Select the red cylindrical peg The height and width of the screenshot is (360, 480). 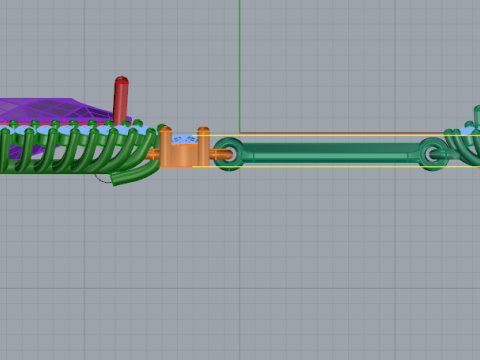pyautogui.click(x=121, y=100)
